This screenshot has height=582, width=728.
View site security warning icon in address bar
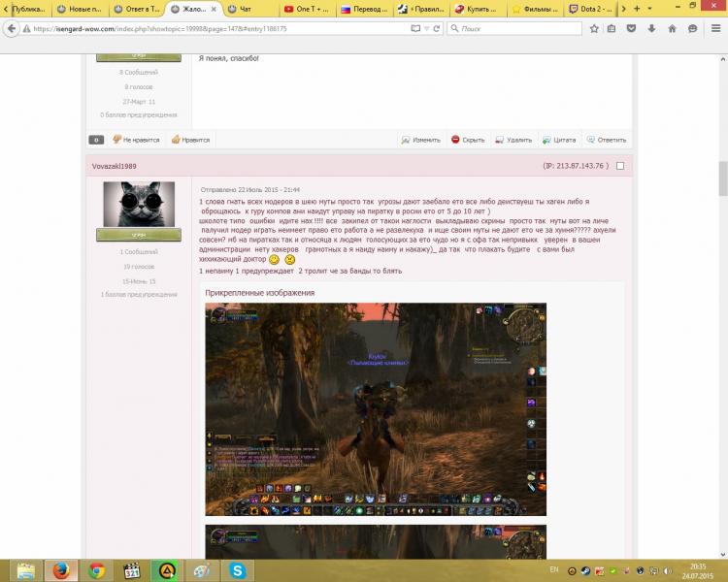tap(27, 29)
